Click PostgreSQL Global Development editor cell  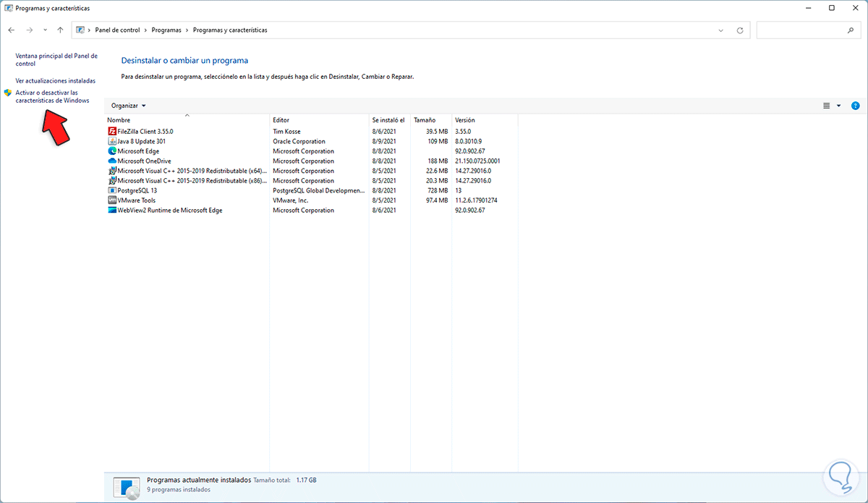tap(319, 190)
